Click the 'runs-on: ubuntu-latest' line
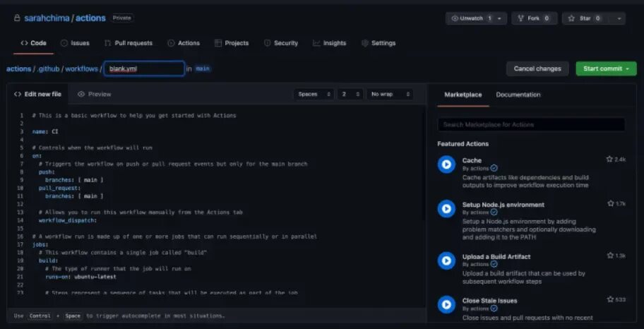This screenshot has width=644, height=329. (81, 277)
